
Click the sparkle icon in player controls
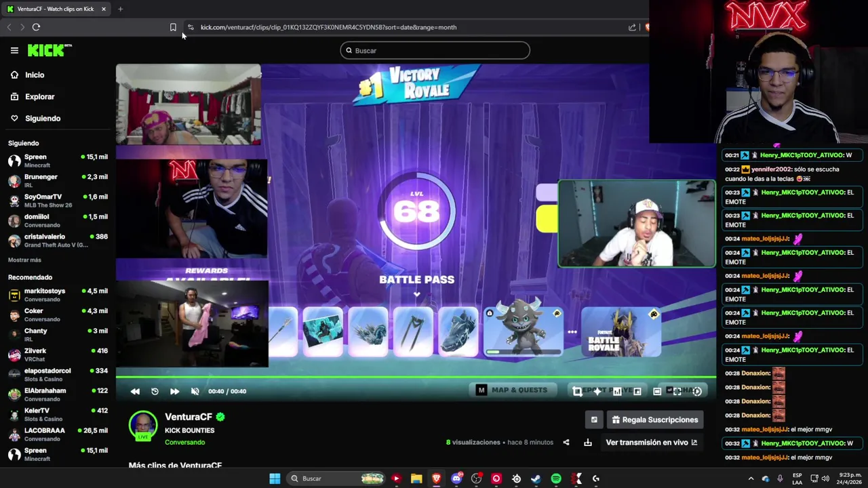coord(597,391)
